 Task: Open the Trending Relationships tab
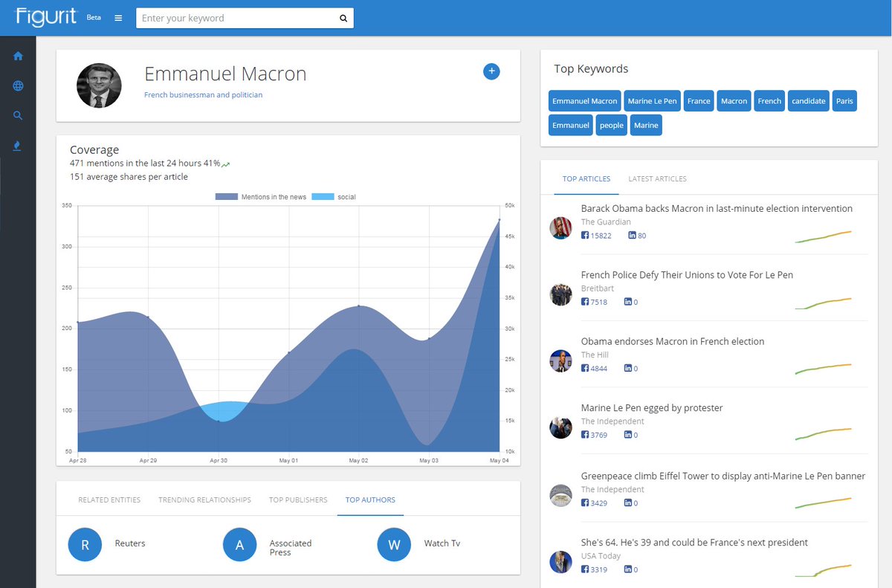204,500
